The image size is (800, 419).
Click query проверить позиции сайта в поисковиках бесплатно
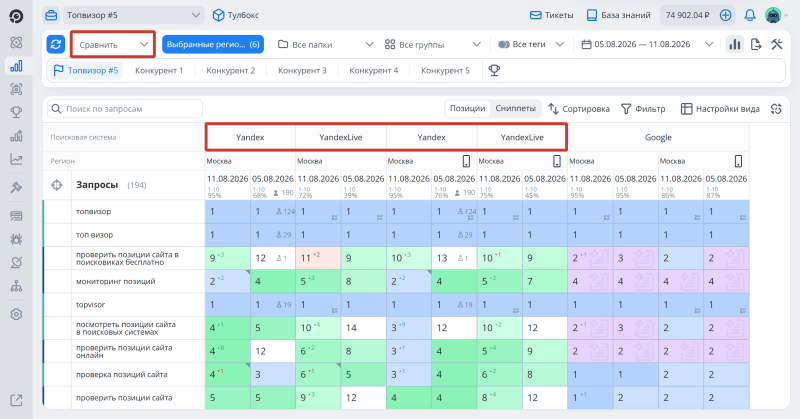click(x=127, y=258)
